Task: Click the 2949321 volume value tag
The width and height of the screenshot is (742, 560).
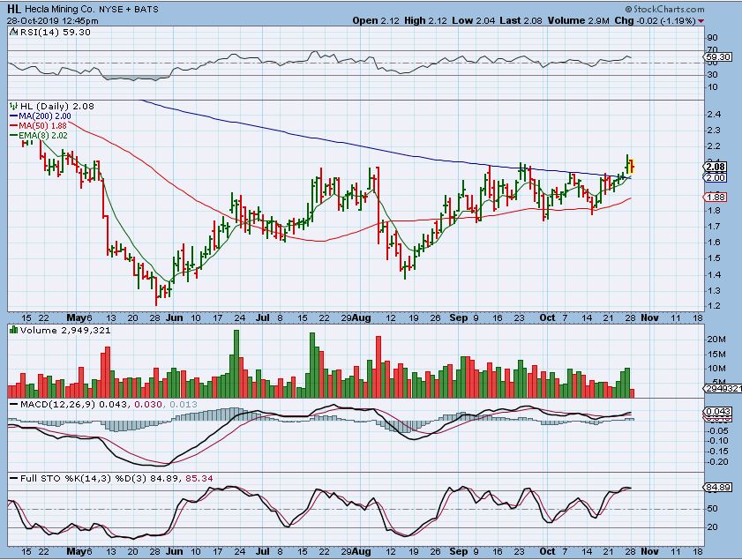Action: [x=723, y=388]
